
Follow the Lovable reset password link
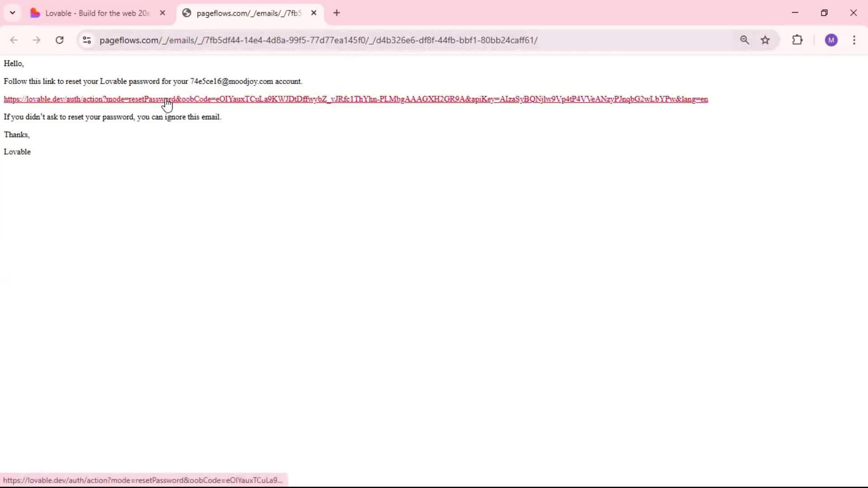point(356,99)
